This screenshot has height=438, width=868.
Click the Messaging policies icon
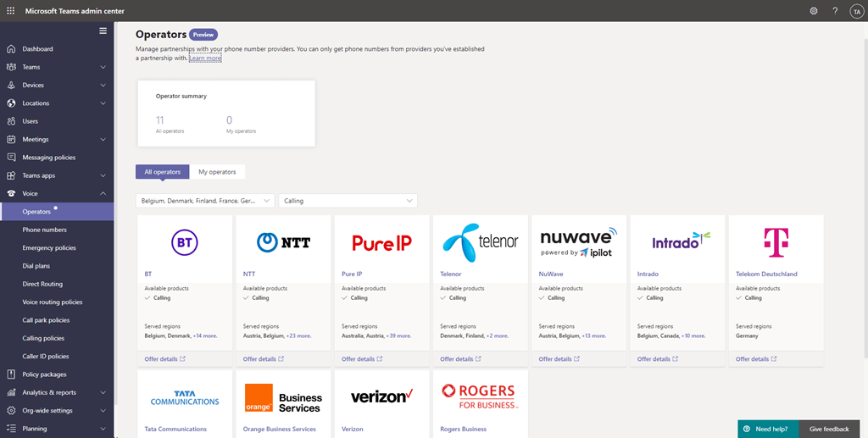11,157
